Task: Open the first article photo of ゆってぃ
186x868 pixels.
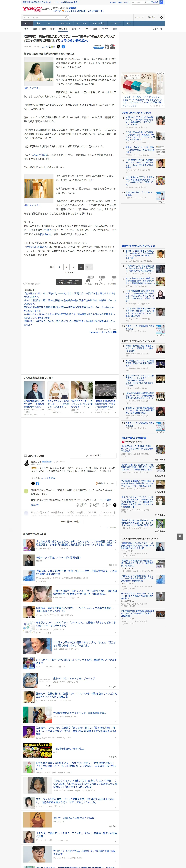Action: [39, 71]
